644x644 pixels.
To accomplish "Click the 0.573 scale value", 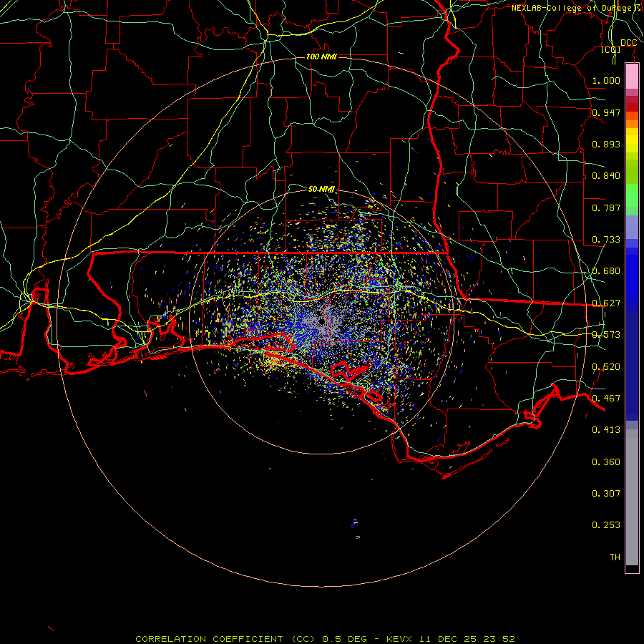I will pos(606,335).
